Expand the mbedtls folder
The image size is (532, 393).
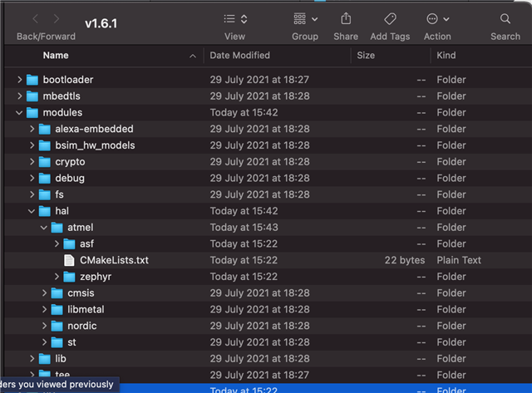point(20,96)
